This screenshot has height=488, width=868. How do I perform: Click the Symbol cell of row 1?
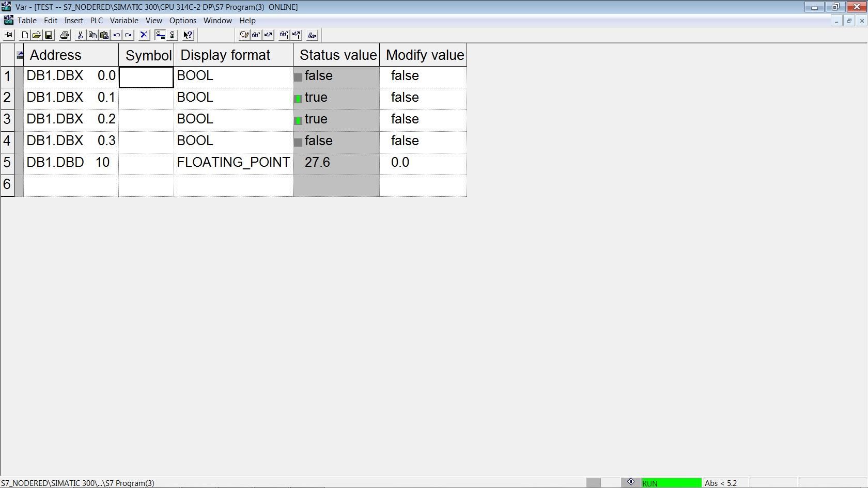pos(146,76)
